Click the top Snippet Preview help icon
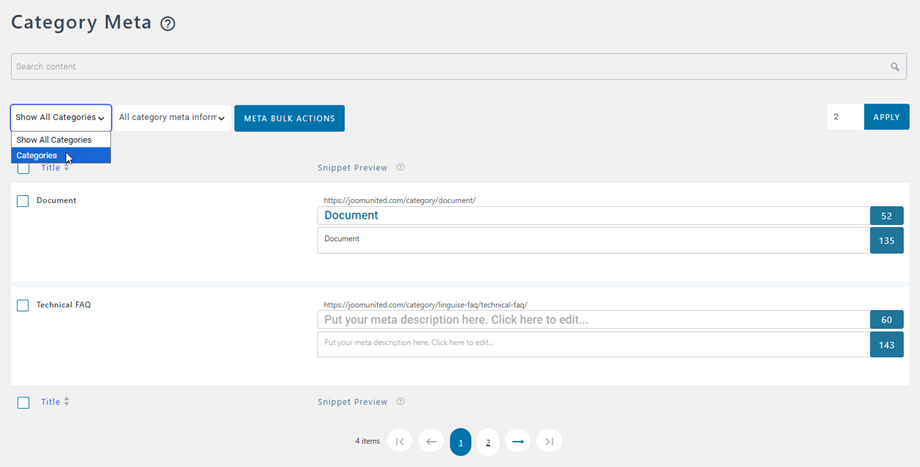 coord(401,167)
